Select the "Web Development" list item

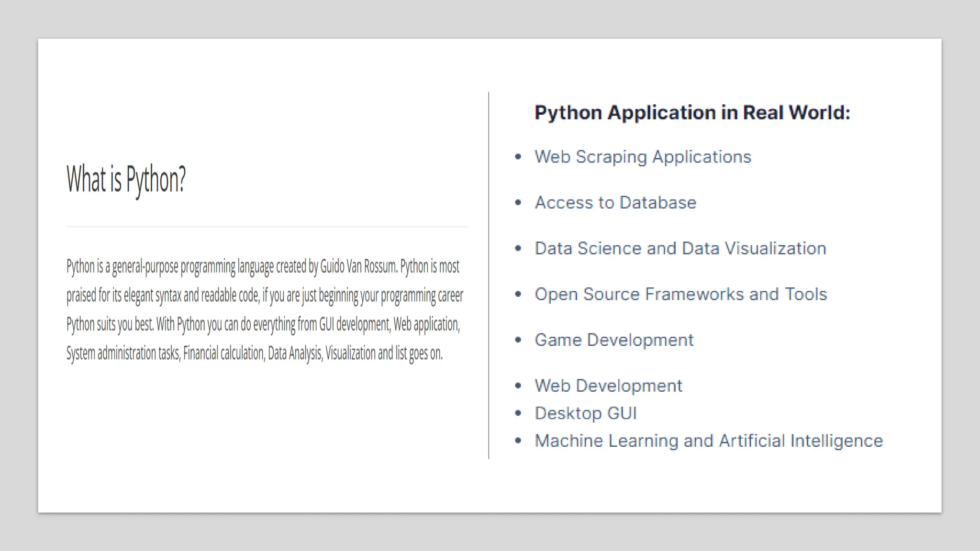pos(608,386)
